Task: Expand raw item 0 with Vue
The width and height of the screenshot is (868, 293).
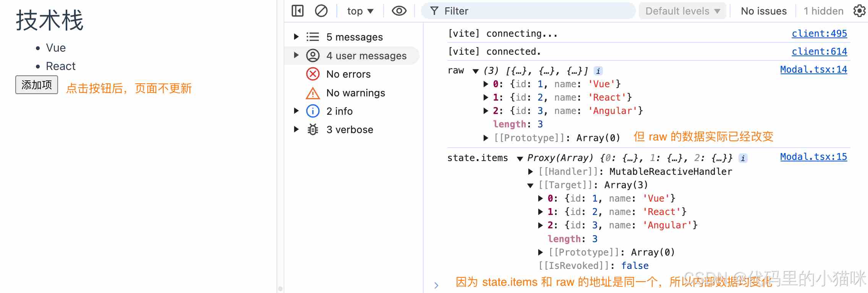Action: (x=486, y=84)
